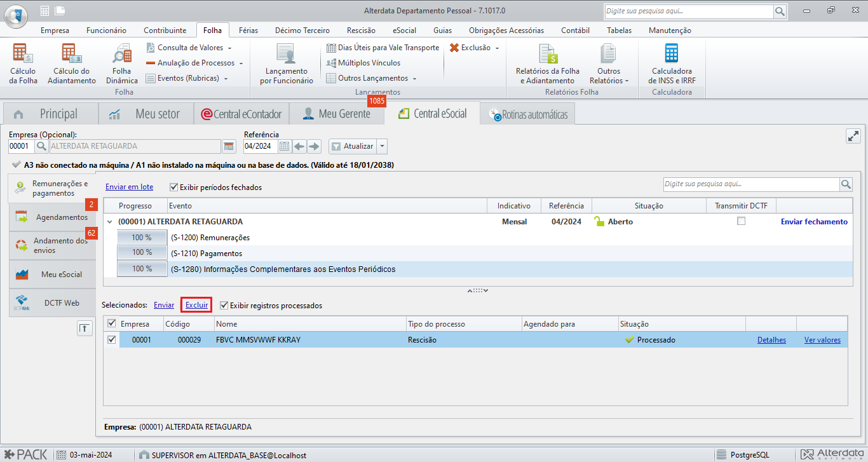
Task: Click Enviar fechamento link
Action: 814,222
